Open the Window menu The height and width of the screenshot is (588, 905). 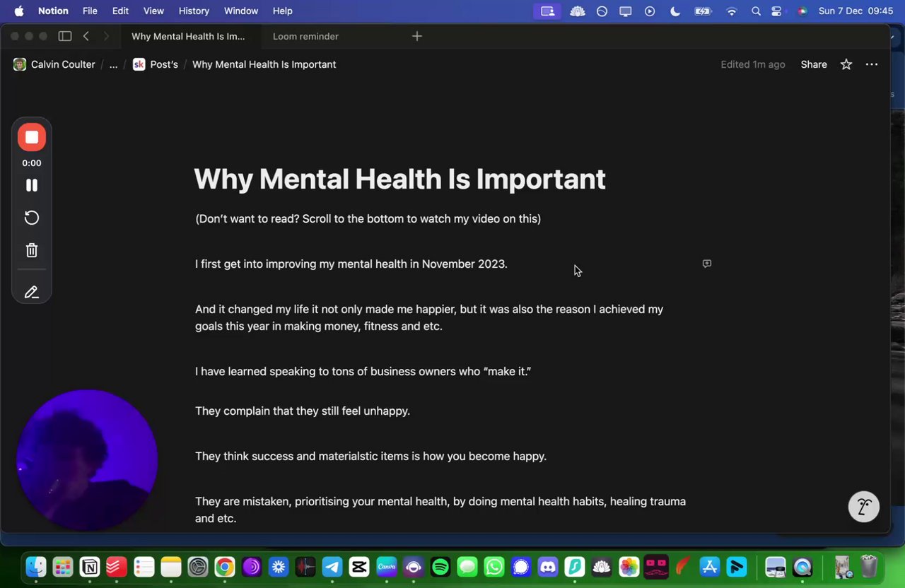point(241,11)
